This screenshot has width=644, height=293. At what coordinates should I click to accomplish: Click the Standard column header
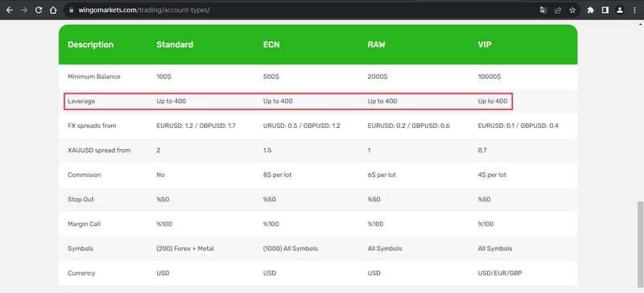click(x=175, y=45)
